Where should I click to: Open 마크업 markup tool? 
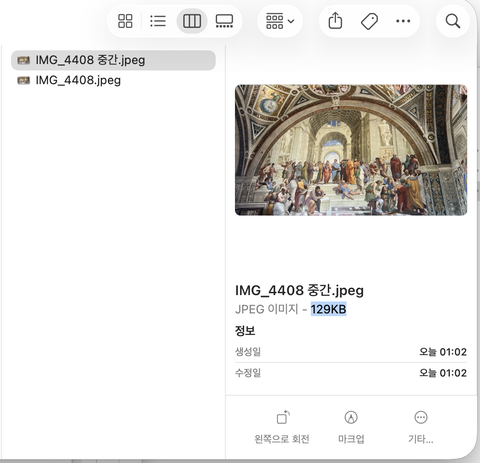(x=351, y=427)
